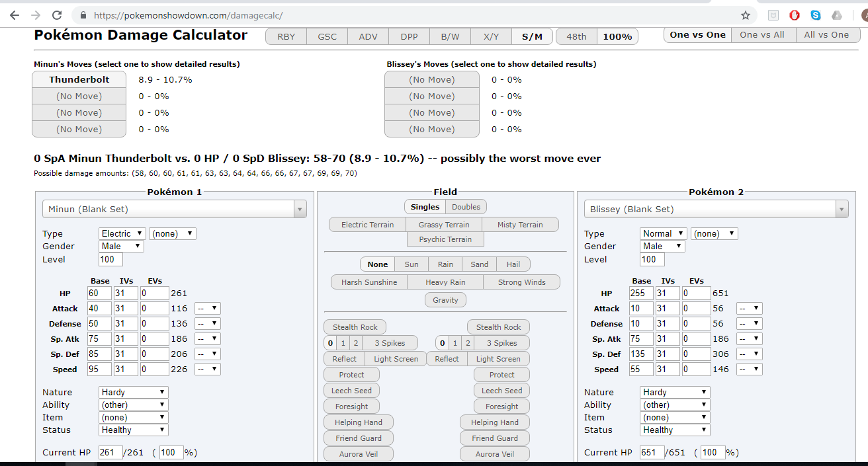Switch to the X/Y generation tab

[x=492, y=37]
